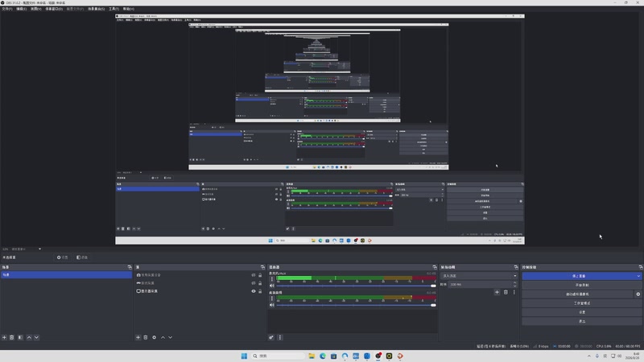Click the Exit button in Controls
Image resolution: width=644 pixels, height=362 pixels.
[581, 321]
